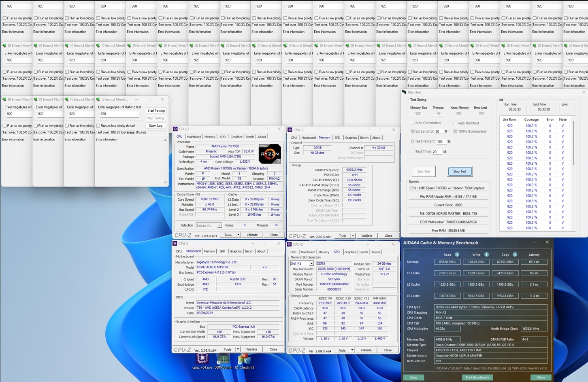Click 'Free RAM : 45329.8 MB' entry
Image resolution: width=588 pixels, height=382 pixels.
pyautogui.click(x=448, y=231)
